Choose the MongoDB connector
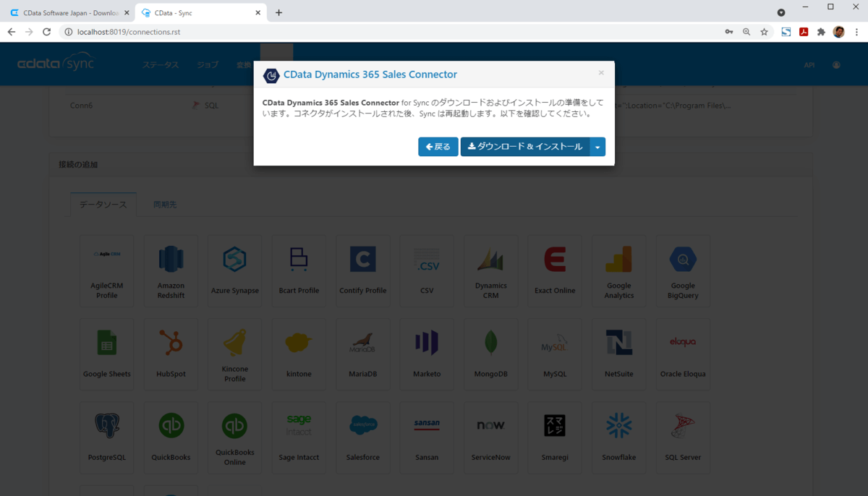868x496 pixels. (x=491, y=354)
